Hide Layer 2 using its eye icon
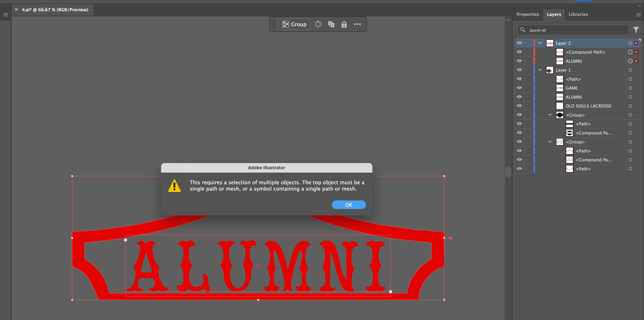 tap(519, 43)
